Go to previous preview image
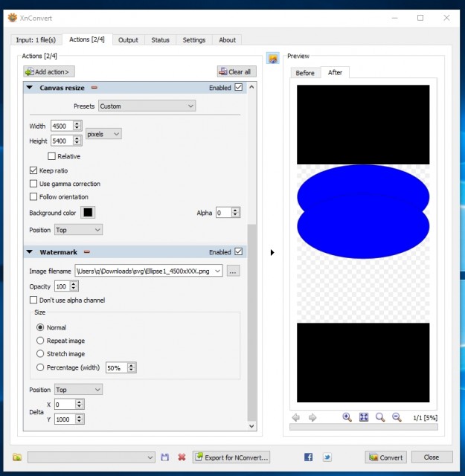 (x=296, y=418)
